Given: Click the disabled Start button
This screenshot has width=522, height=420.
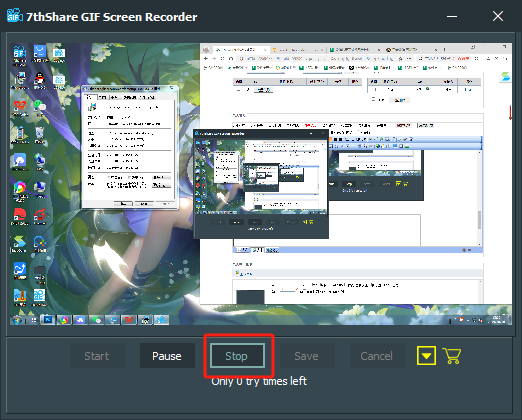Looking at the screenshot, I should [x=97, y=356].
